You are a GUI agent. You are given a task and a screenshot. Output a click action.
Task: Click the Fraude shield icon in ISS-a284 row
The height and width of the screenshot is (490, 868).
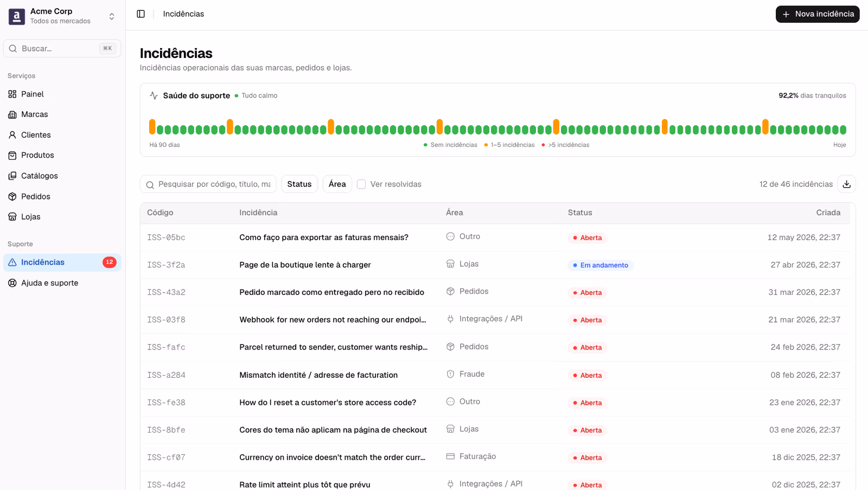click(450, 374)
